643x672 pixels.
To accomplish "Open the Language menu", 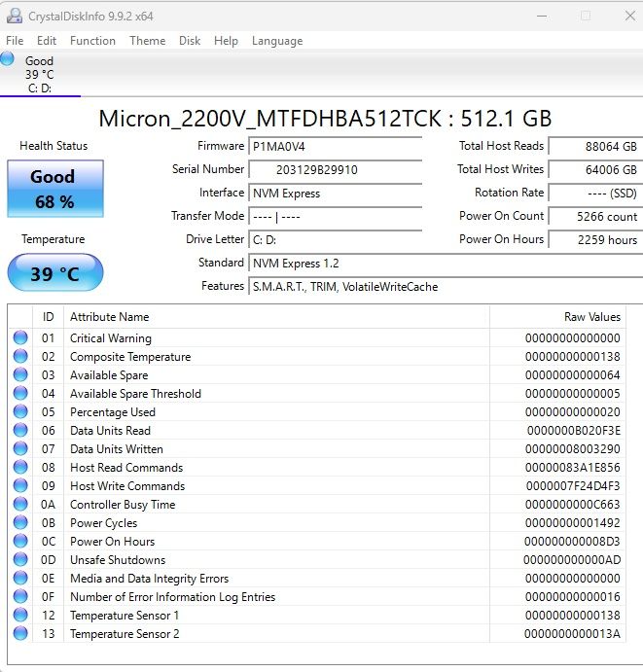I will (277, 41).
